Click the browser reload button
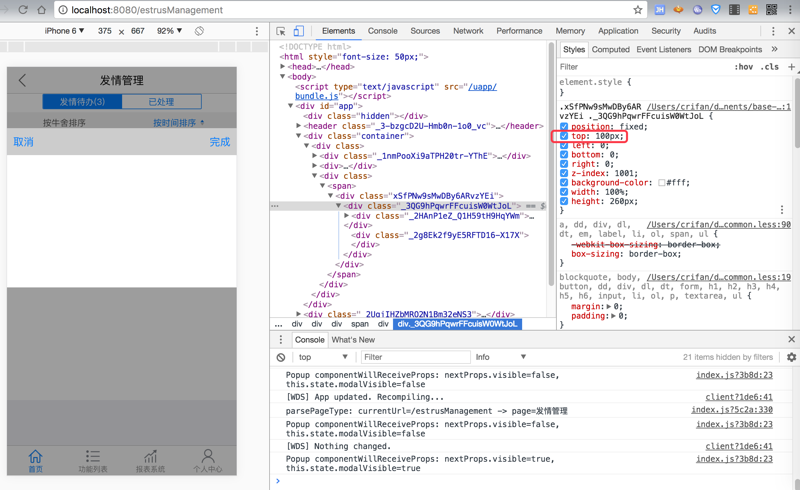 click(23, 10)
